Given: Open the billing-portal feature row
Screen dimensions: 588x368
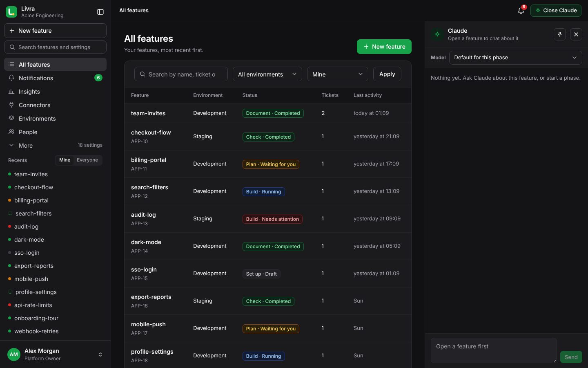Looking at the screenshot, I should tap(268, 164).
